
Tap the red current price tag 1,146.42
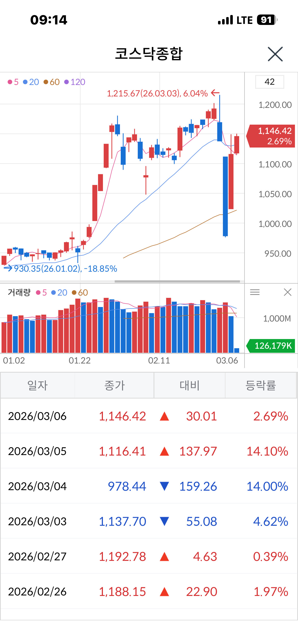[x=271, y=136]
